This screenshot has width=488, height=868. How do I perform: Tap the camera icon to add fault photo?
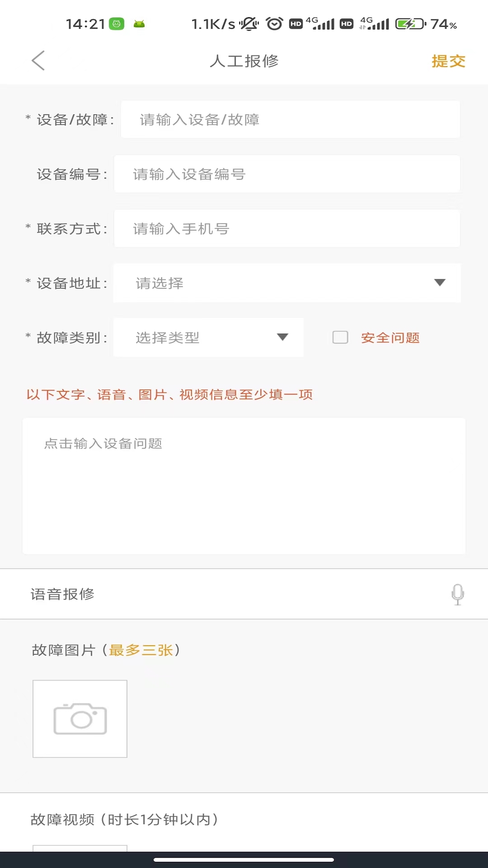(80, 718)
